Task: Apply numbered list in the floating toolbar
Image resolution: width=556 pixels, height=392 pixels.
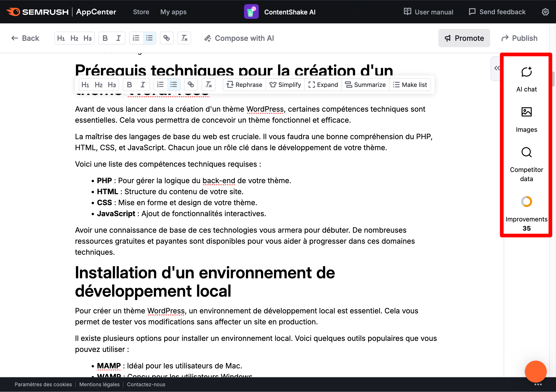Action: tap(160, 85)
